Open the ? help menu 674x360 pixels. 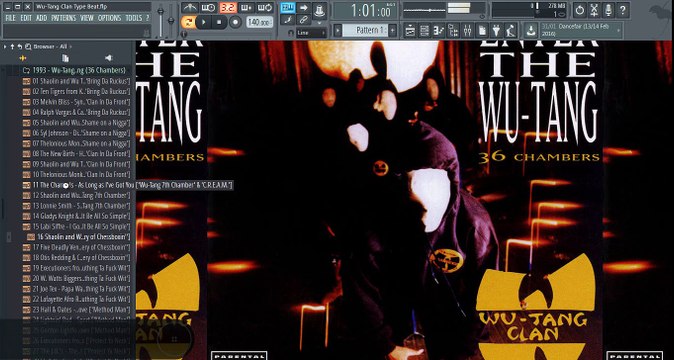[x=147, y=18]
